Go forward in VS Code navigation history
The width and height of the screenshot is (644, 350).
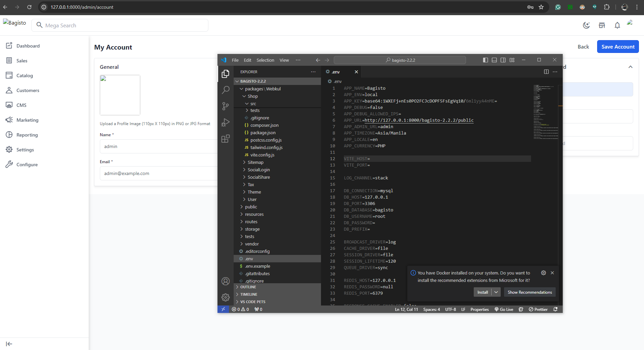coord(327,60)
